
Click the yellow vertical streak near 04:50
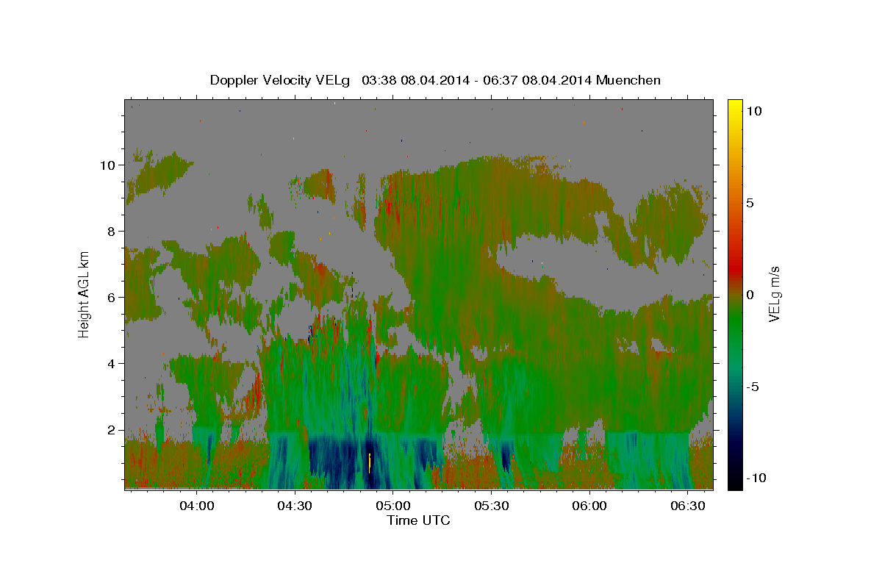click(369, 464)
